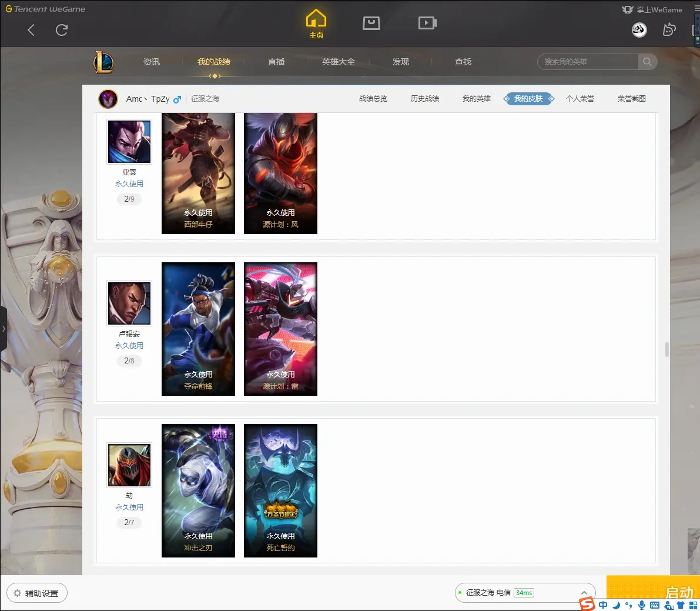Open 辅助设置 settings button
The width and height of the screenshot is (700, 611).
point(37,593)
